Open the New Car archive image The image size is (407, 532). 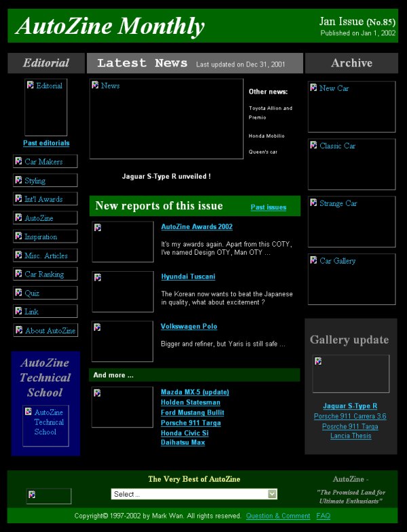click(x=351, y=107)
